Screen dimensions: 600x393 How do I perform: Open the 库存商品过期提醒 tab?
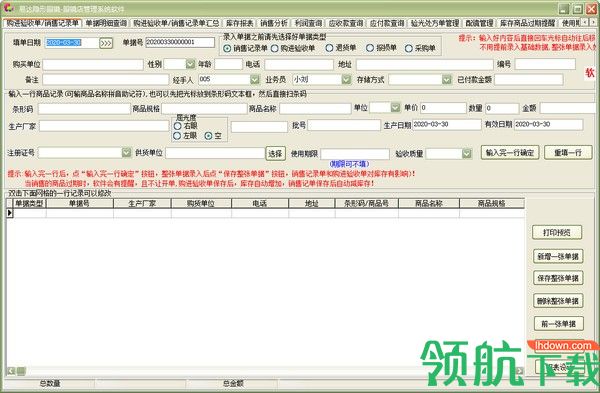[527, 23]
